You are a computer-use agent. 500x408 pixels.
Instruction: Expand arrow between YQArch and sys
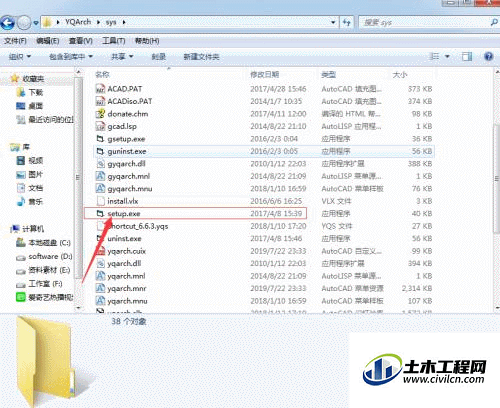98,22
